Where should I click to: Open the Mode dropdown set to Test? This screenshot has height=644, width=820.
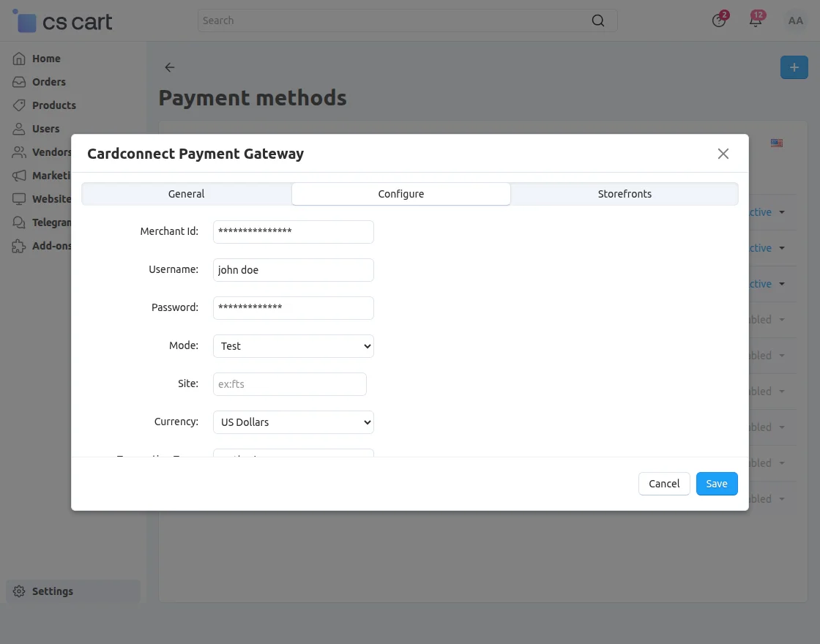(294, 346)
